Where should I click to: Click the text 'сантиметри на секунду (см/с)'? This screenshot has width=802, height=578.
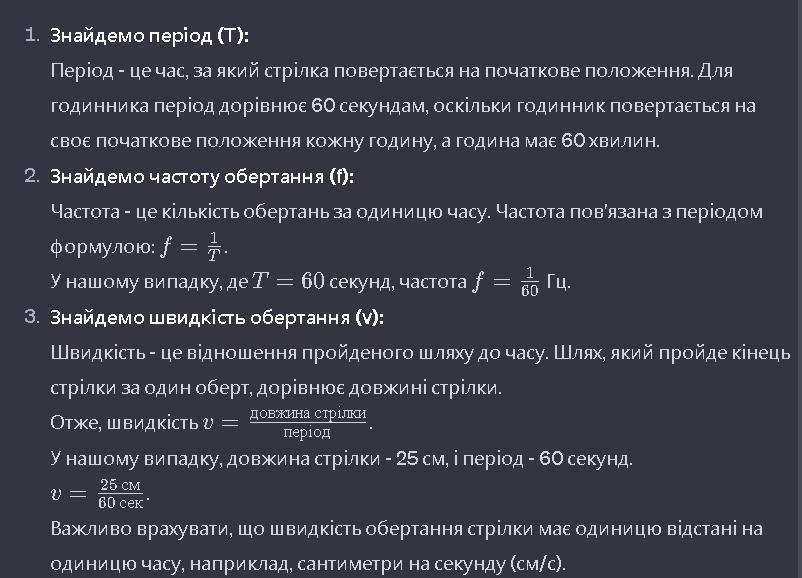click(430, 564)
